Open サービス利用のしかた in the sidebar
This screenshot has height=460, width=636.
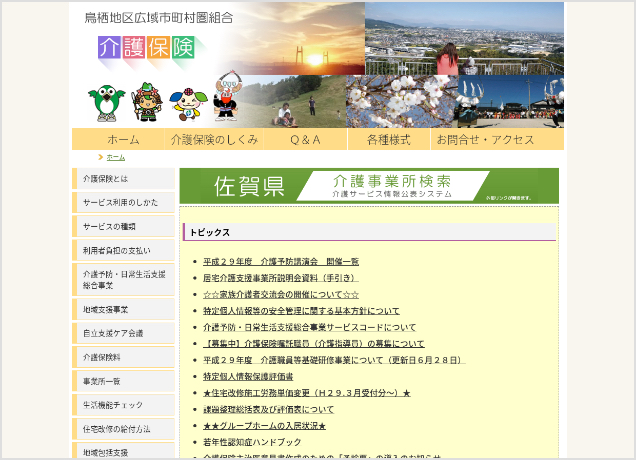(122, 202)
